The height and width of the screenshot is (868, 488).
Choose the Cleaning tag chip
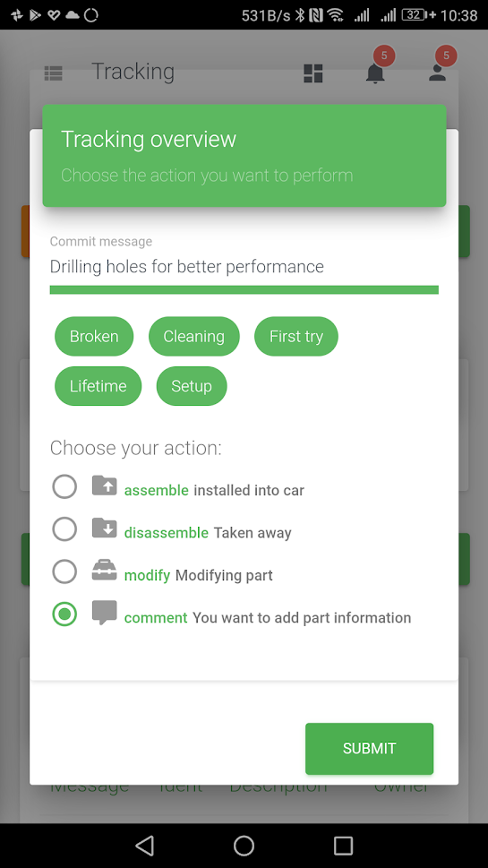tap(193, 336)
